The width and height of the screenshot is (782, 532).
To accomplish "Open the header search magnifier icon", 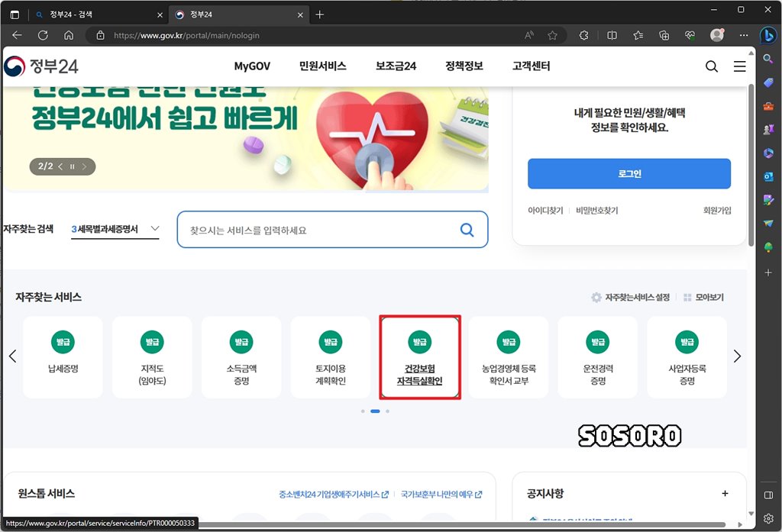I will click(712, 66).
